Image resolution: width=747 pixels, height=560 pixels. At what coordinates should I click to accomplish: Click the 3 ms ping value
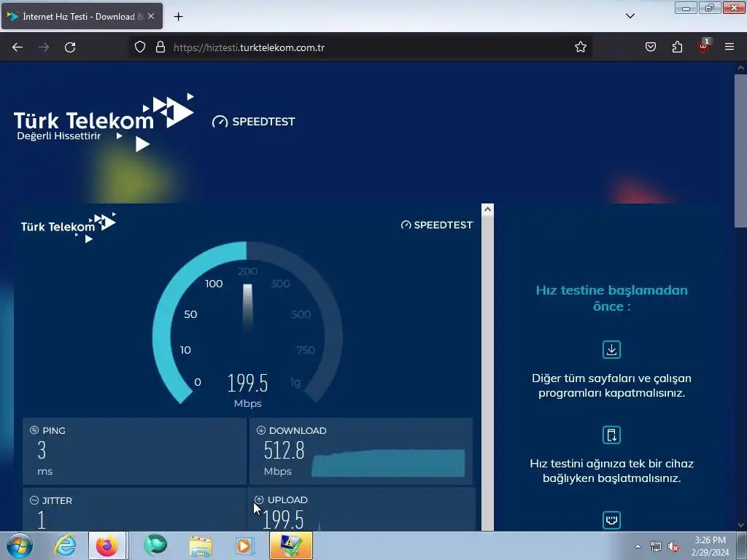[42, 451]
